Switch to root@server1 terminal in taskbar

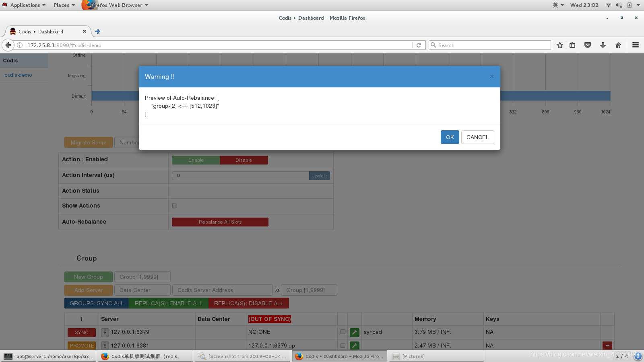click(x=49, y=356)
